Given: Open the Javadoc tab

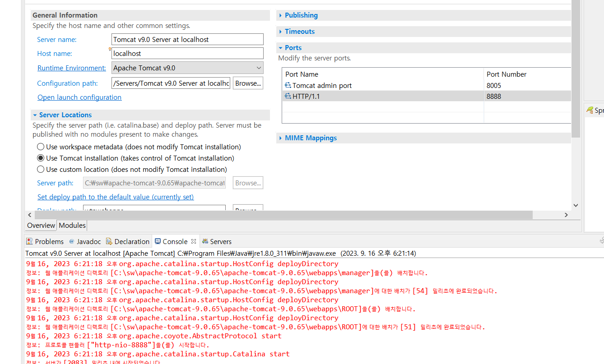Looking at the screenshot, I should (84, 241).
